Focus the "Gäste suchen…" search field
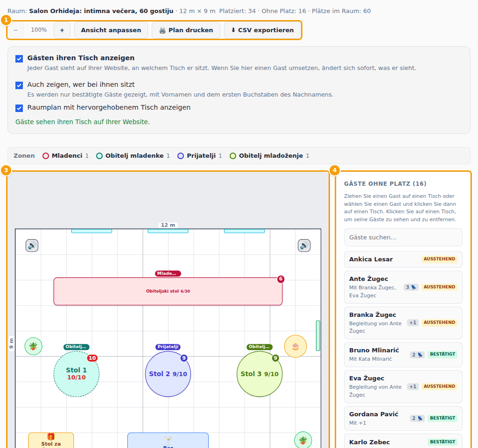The height and width of the screenshot is (448, 478). click(x=403, y=238)
